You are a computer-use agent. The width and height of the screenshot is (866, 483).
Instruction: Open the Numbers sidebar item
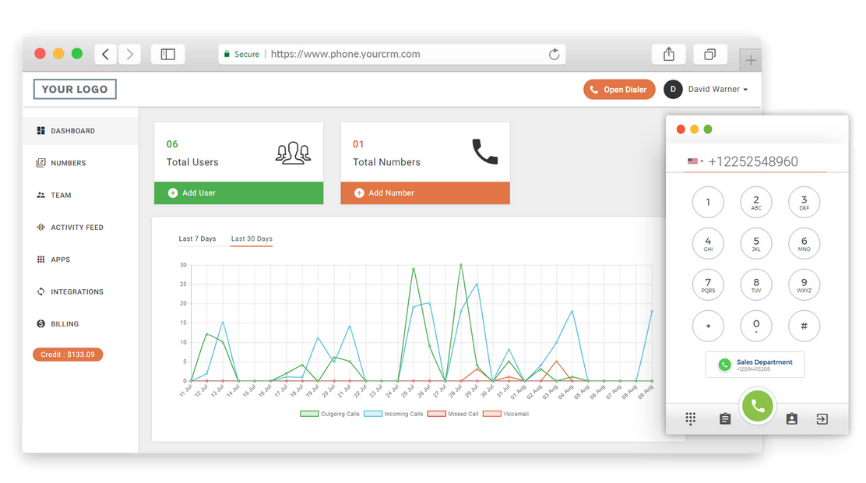pos(81,163)
